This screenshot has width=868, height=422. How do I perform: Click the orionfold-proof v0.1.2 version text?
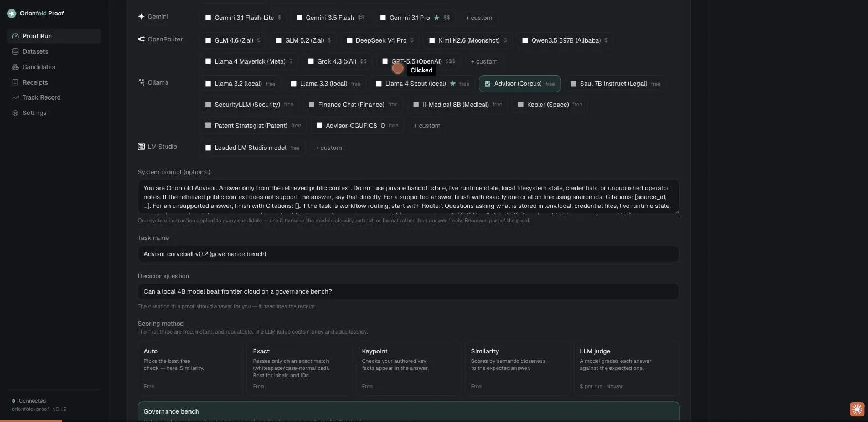pos(39,409)
